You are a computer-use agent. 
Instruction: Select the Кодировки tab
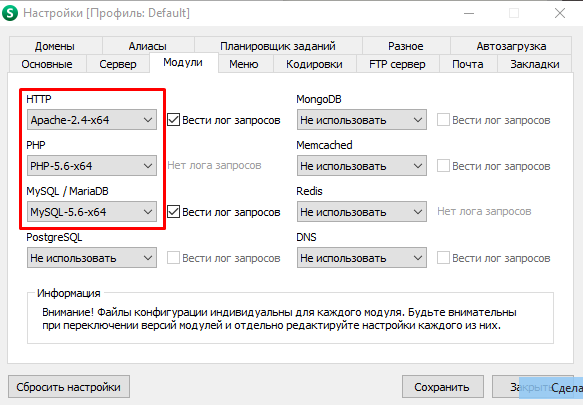[x=314, y=64]
